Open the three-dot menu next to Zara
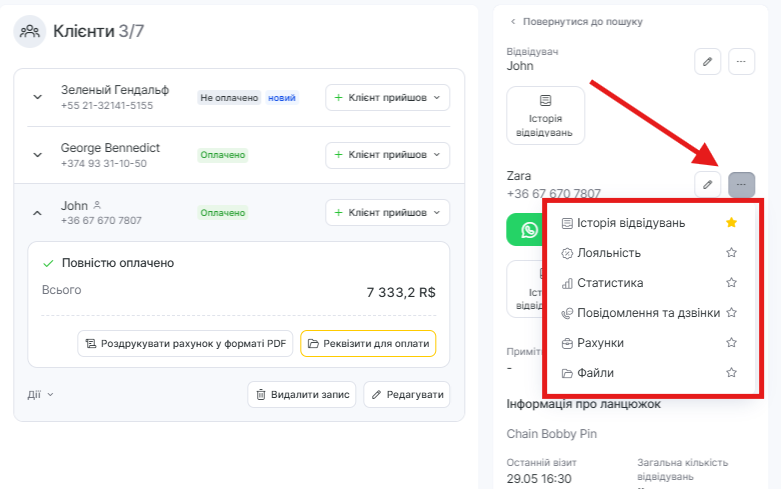This screenshot has height=489, width=781. click(x=741, y=185)
